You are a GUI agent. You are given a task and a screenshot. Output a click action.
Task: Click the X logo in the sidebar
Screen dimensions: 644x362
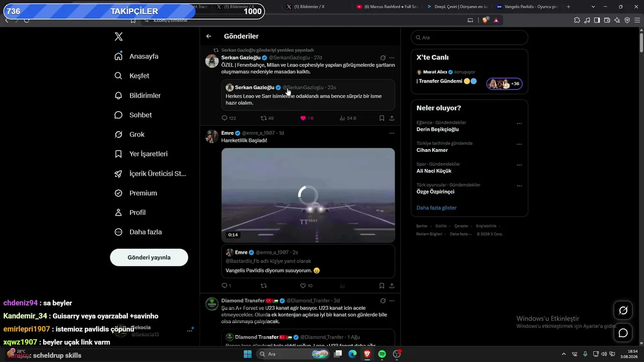click(119, 37)
